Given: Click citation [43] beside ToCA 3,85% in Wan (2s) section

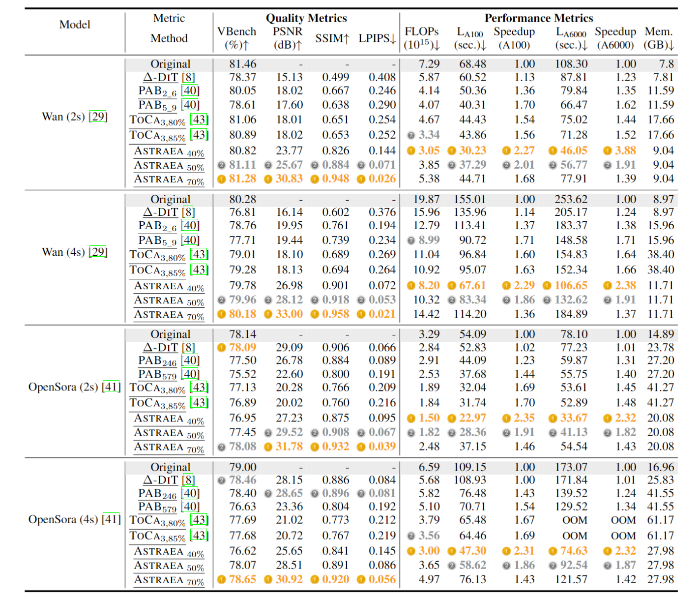Looking at the screenshot, I should pyautogui.click(x=199, y=135).
